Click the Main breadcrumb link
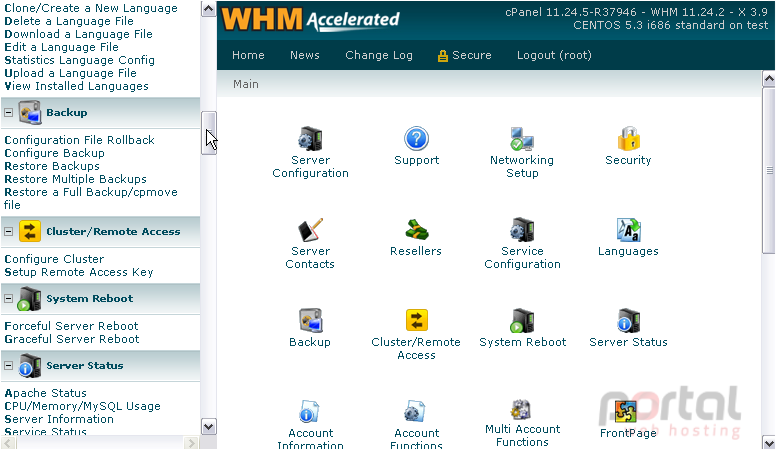The image size is (776, 450). pos(245,84)
